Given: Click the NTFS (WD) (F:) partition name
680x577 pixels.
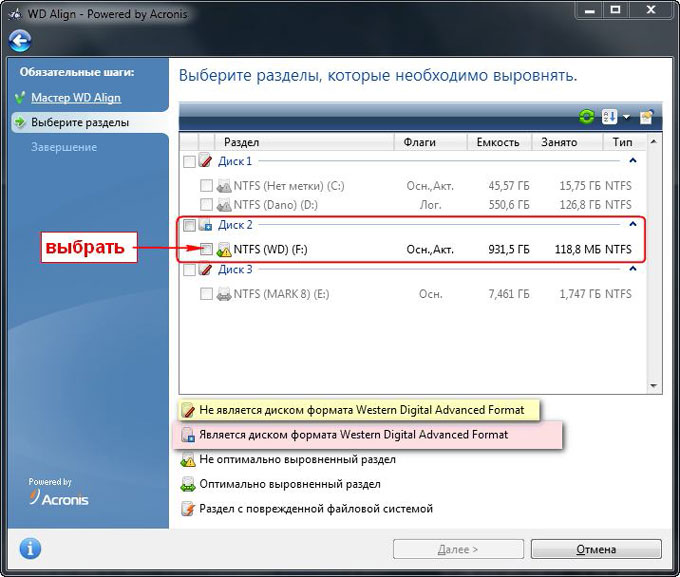Looking at the screenshot, I should point(270,249).
